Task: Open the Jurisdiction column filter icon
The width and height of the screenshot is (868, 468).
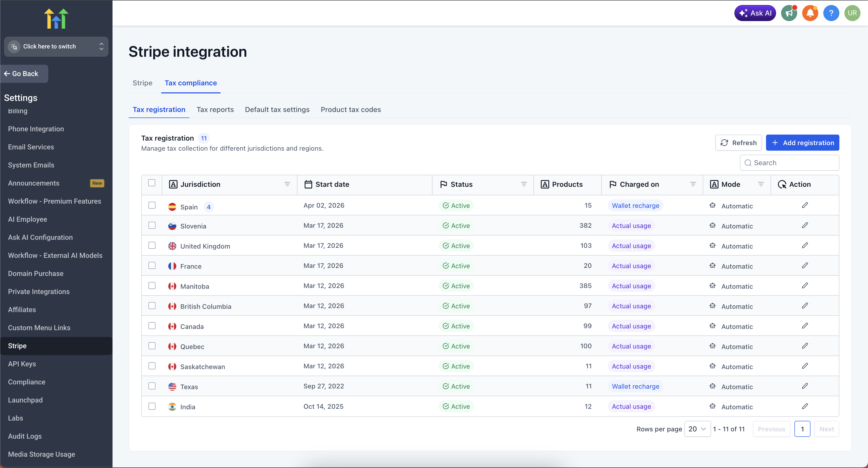Action: click(287, 184)
